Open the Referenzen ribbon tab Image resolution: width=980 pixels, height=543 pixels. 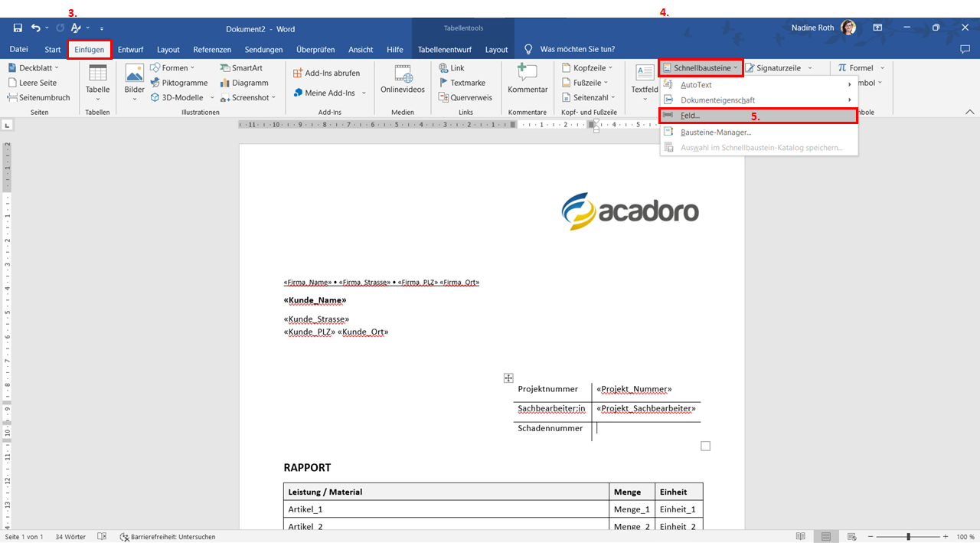[x=212, y=50]
